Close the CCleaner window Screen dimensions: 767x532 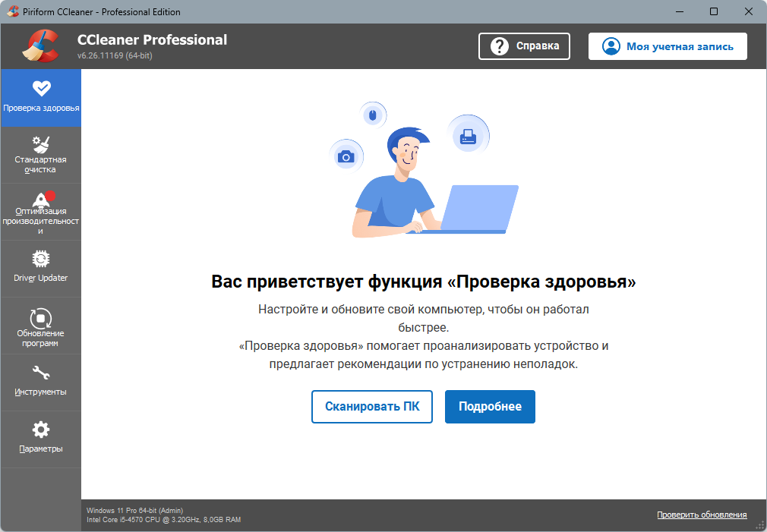(x=749, y=11)
